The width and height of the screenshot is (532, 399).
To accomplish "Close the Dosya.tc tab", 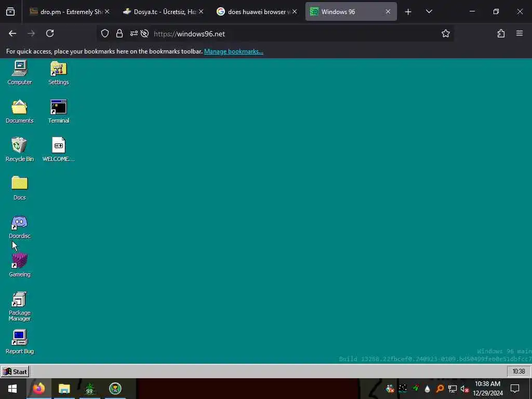I will pyautogui.click(x=201, y=11).
